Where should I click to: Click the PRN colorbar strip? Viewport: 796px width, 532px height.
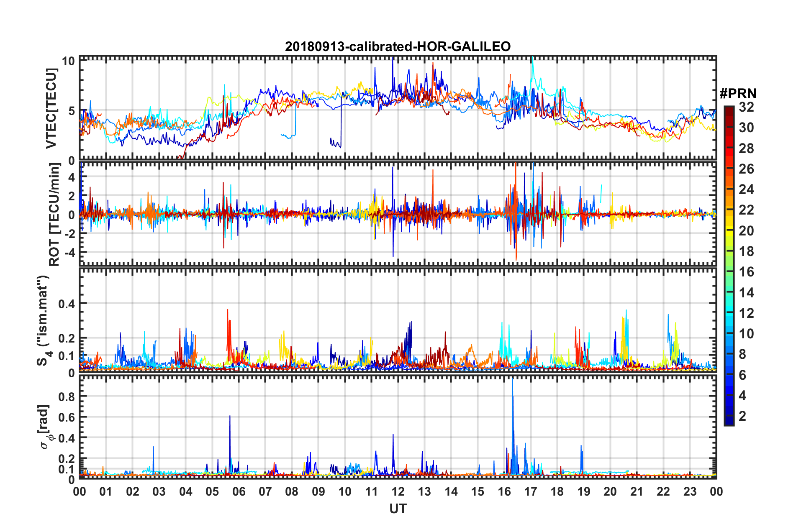(729, 266)
